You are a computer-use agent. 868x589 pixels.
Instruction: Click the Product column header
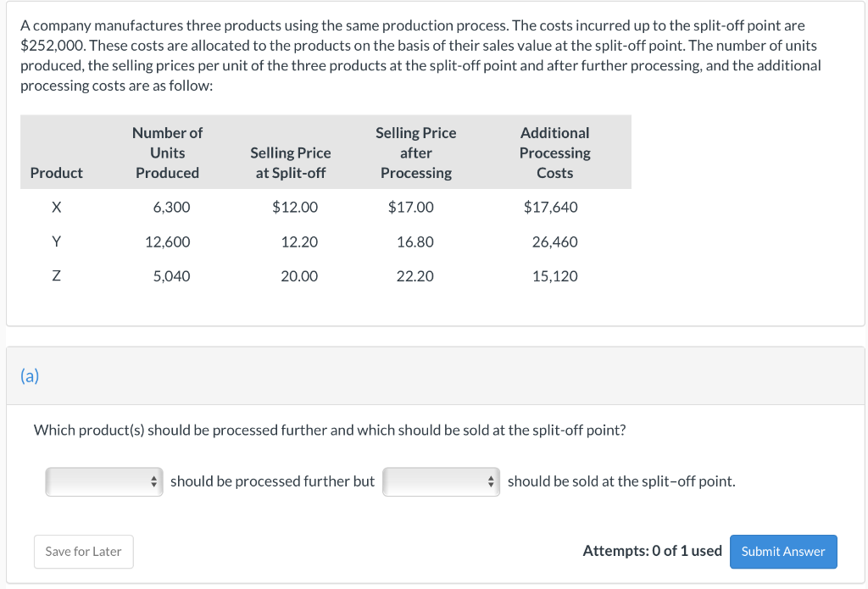[56, 173]
